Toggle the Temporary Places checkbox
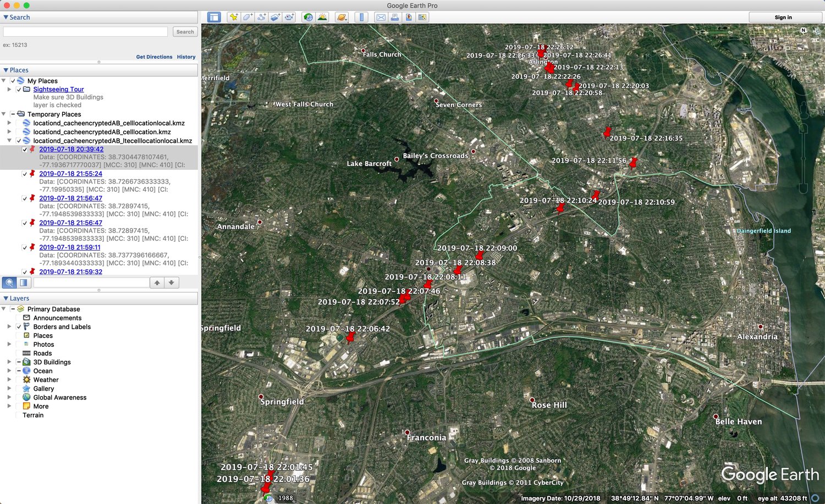The width and height of the screenshot is (825, 504). (x=13, y=114)
